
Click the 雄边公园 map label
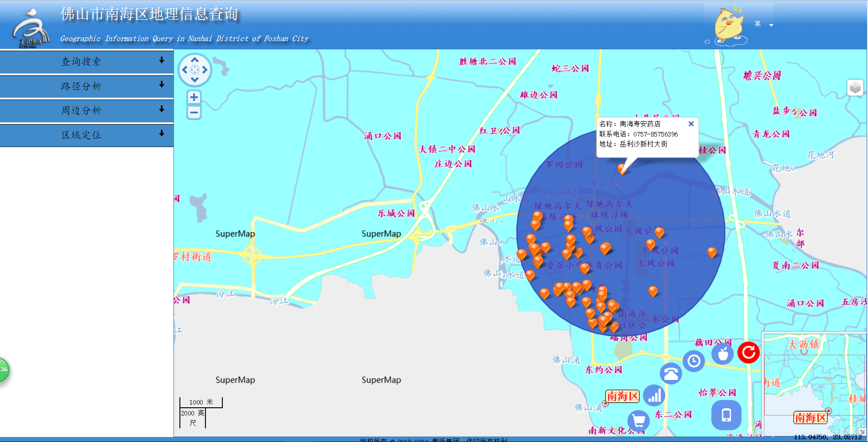[539, 95]
